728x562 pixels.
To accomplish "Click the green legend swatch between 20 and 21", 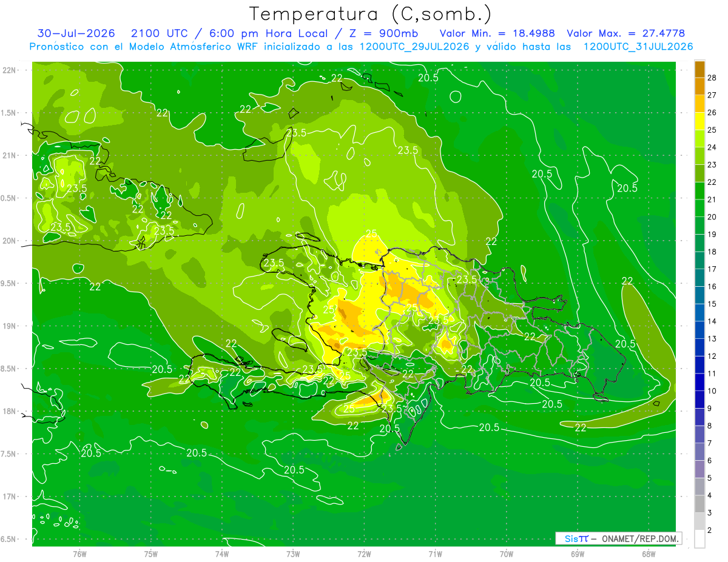I will [699, 209].
